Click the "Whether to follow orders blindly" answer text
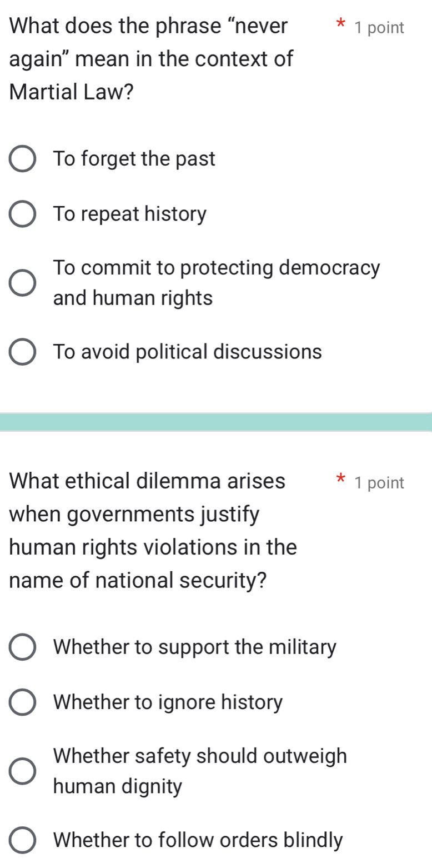Viewport: 432px width, 868px height. (x=198, y=841)
